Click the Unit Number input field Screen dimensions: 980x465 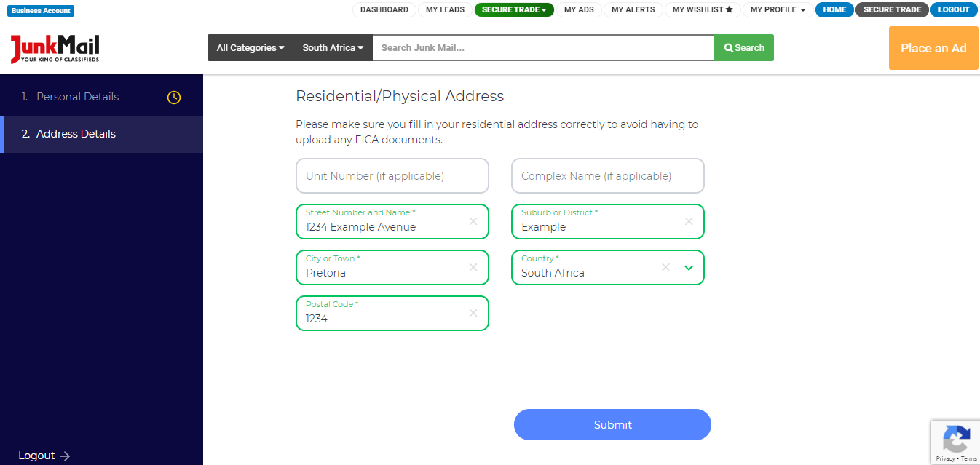[x=392, y=176]
